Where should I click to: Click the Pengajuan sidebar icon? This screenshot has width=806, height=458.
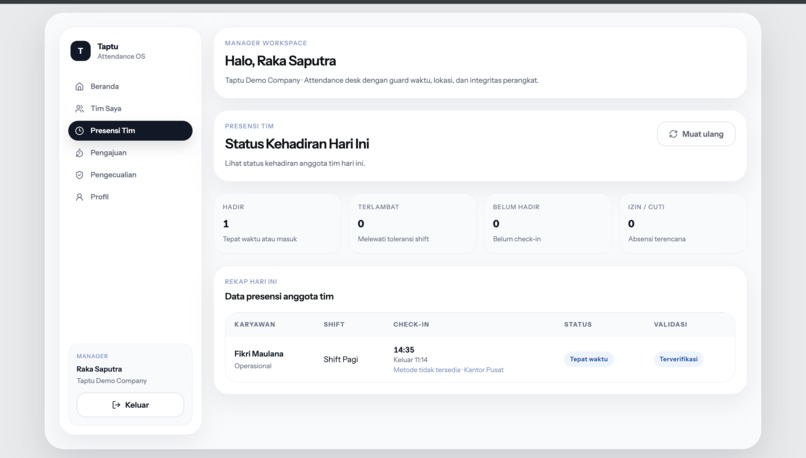click(79, 153)
